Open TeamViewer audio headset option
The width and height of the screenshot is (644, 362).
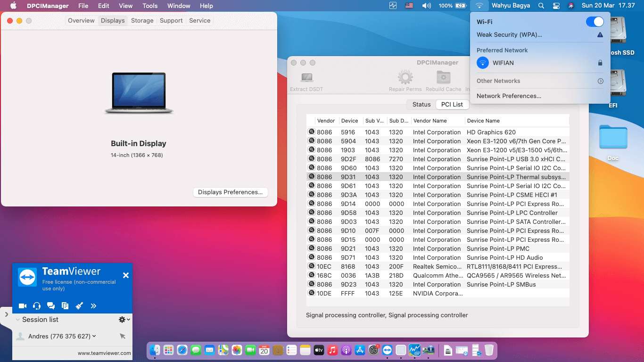pyautogui.click(x=37, y=306)
